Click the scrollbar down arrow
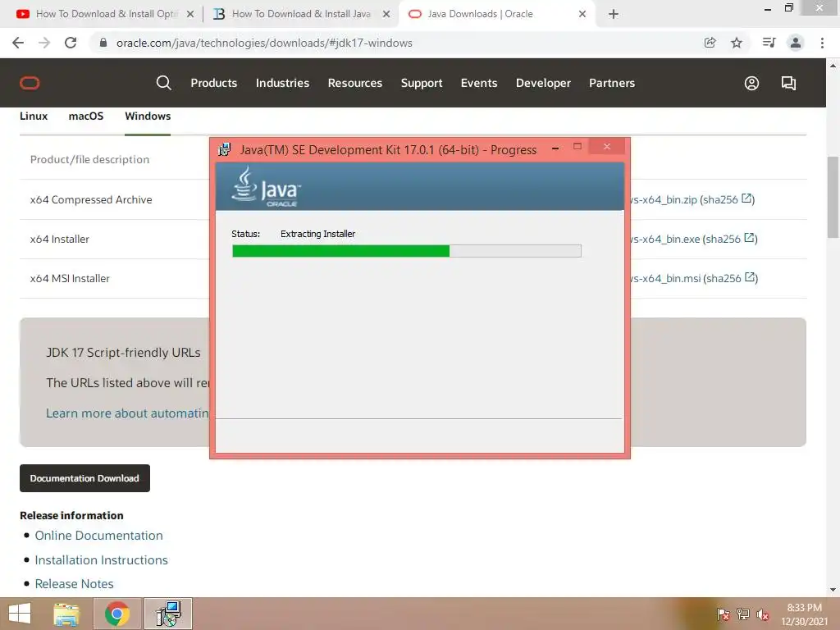840x630 pixels. (x=833, y=590)
